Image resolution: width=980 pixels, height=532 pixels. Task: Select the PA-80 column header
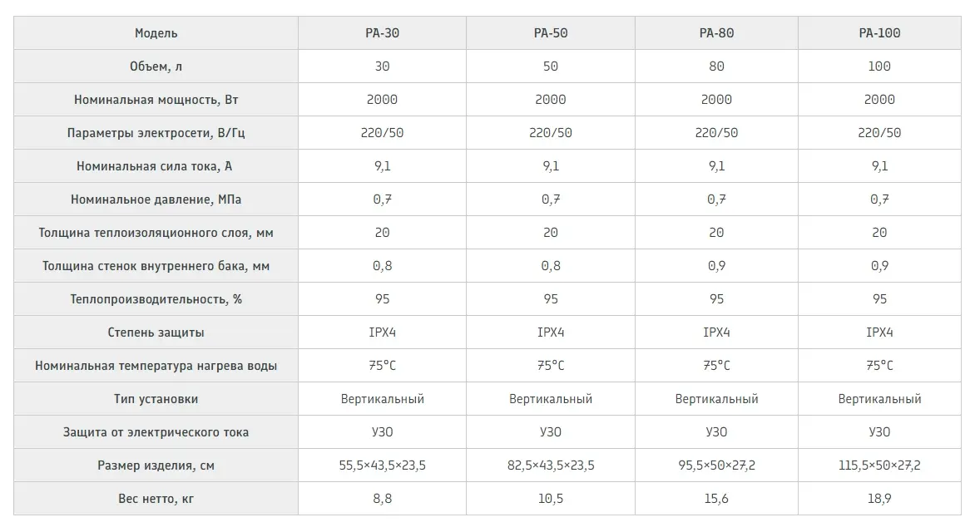click(x=716, y=33)
